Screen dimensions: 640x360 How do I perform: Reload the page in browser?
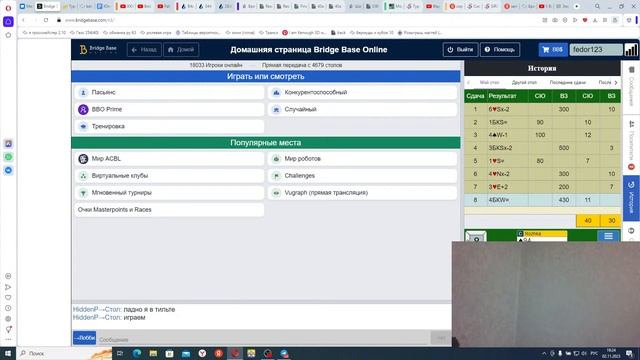[46, 20]
